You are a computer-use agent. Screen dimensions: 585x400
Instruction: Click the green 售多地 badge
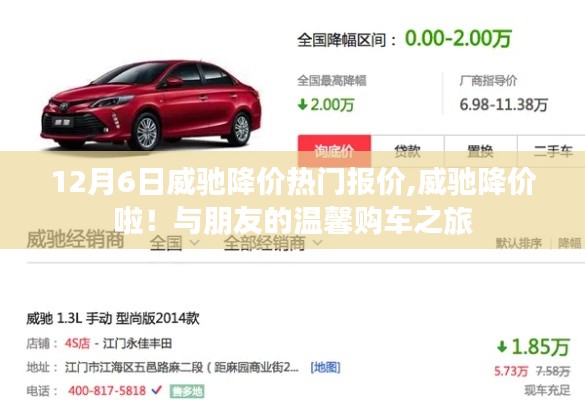pyautogui.click(x=187, y=391)
